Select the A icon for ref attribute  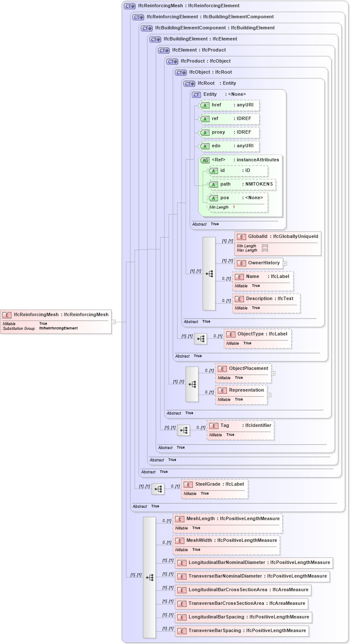click(204, 119)
